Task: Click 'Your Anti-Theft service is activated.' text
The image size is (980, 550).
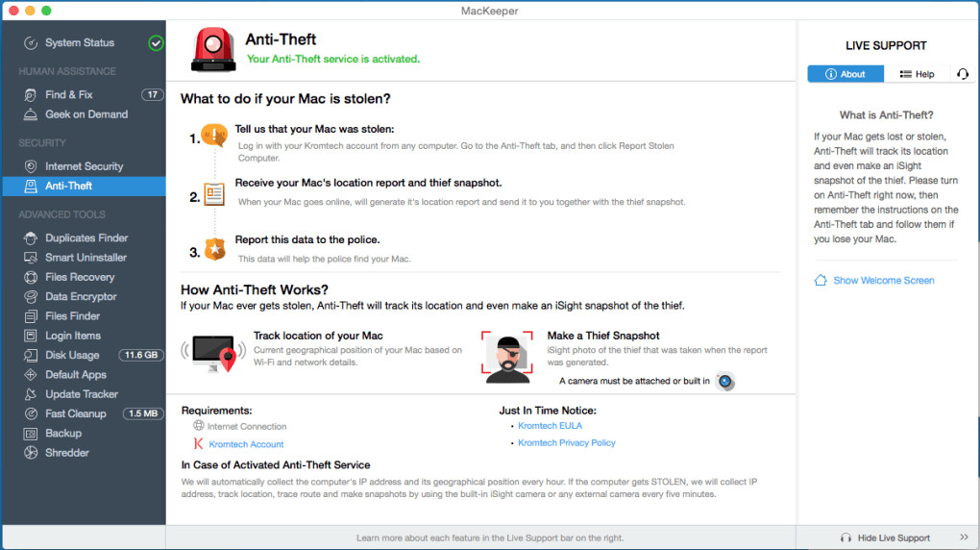Action: [333, 59]
